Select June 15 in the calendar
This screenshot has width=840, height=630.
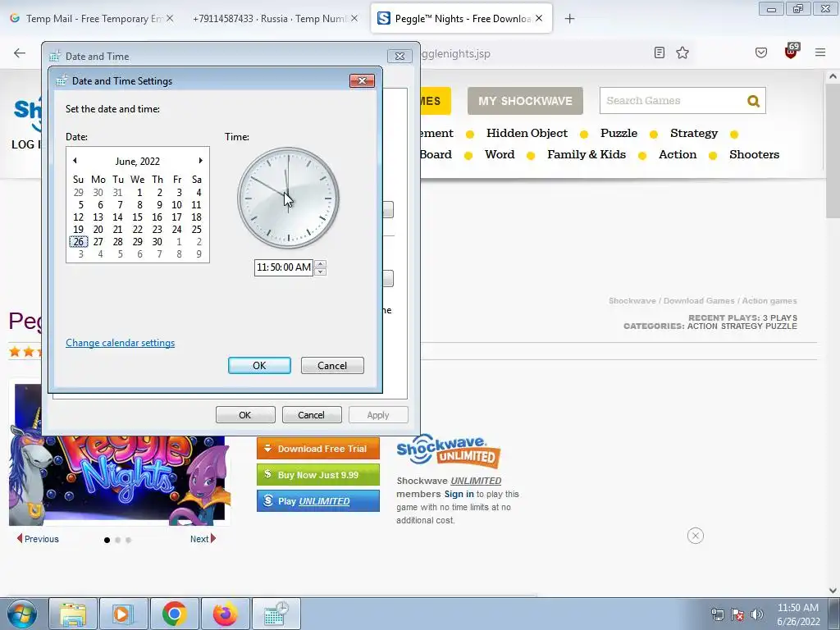click(137, 217)
